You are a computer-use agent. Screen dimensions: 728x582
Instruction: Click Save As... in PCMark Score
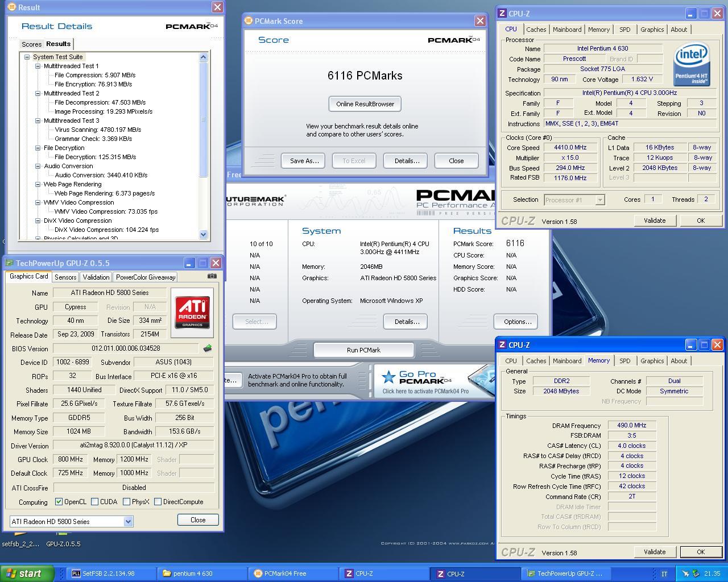(x=304, y=161)
